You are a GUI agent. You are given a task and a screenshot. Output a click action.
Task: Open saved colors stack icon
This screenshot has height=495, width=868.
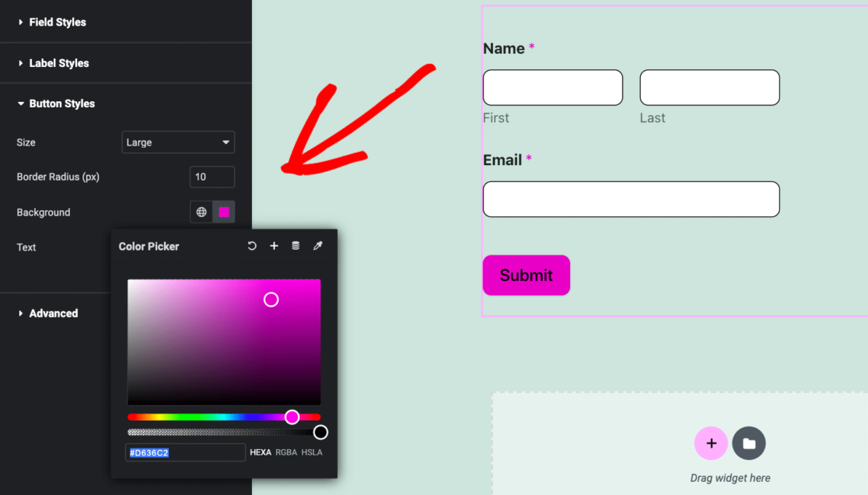[x=296, y=246]
